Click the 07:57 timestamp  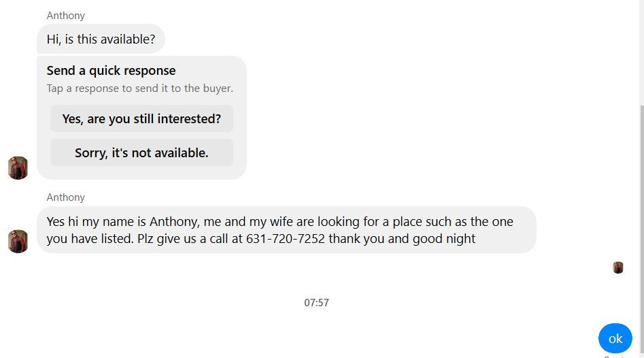[316, 303]
